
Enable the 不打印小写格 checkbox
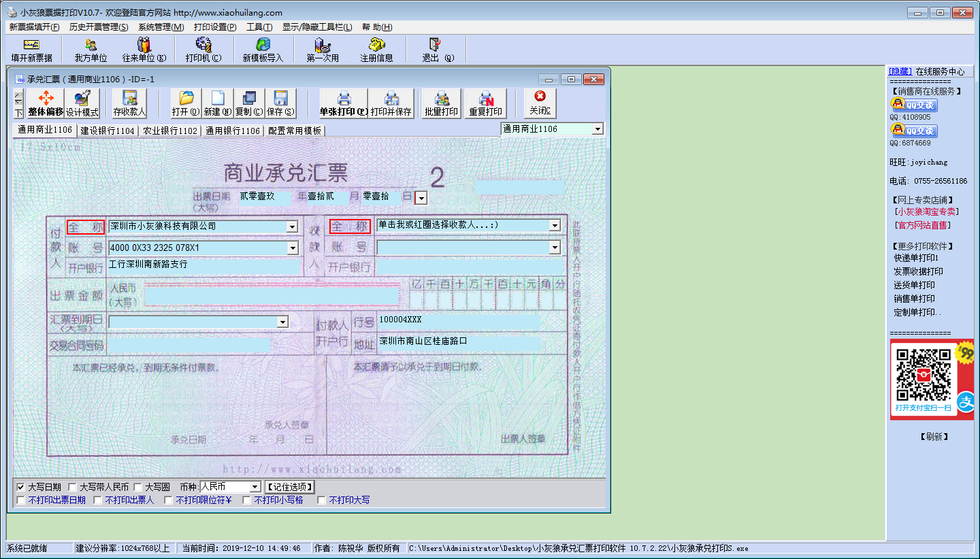246,500
